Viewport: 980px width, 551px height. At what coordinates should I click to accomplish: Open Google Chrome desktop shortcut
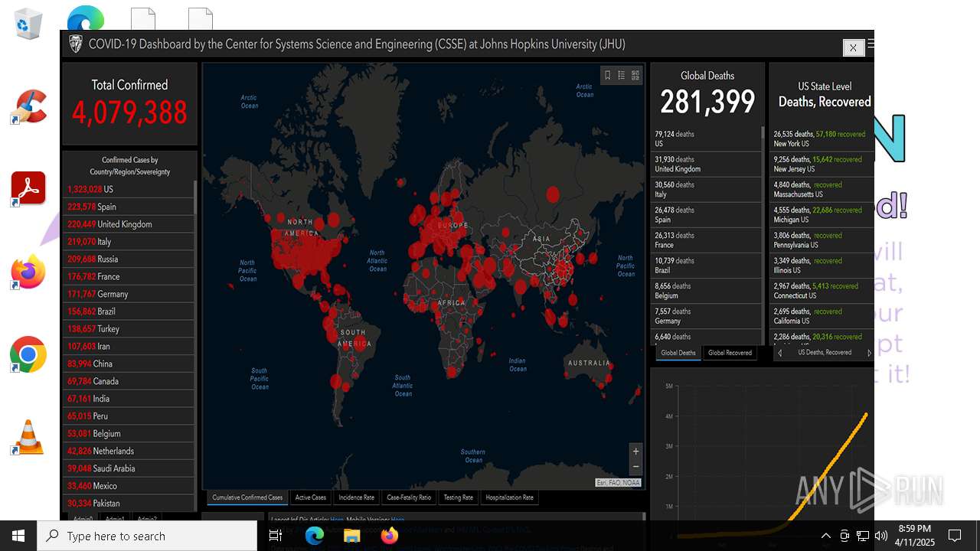pyautogui.click(x=28, y=354)
